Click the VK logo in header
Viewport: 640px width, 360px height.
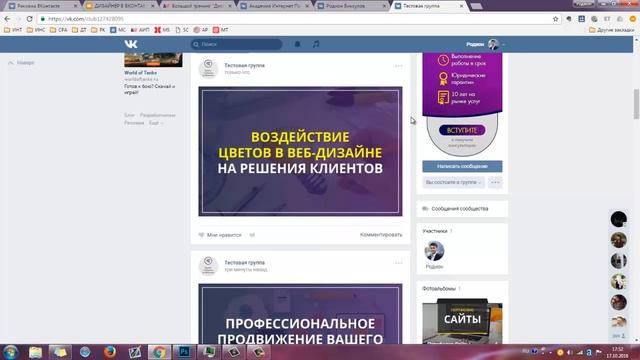point(131,44)
